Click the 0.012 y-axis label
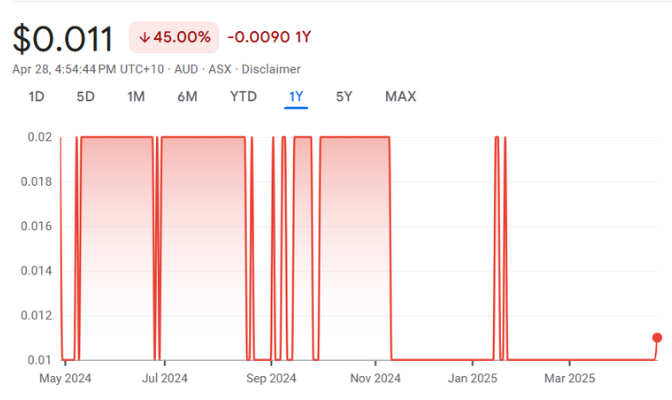The width and height of the screenshot is (672, 400). [36, 316]
